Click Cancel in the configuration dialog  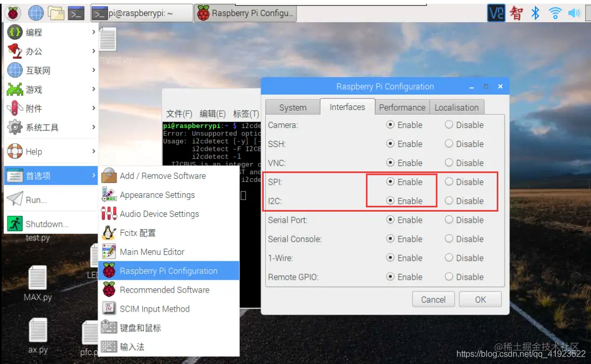click(x=433, y=299)
